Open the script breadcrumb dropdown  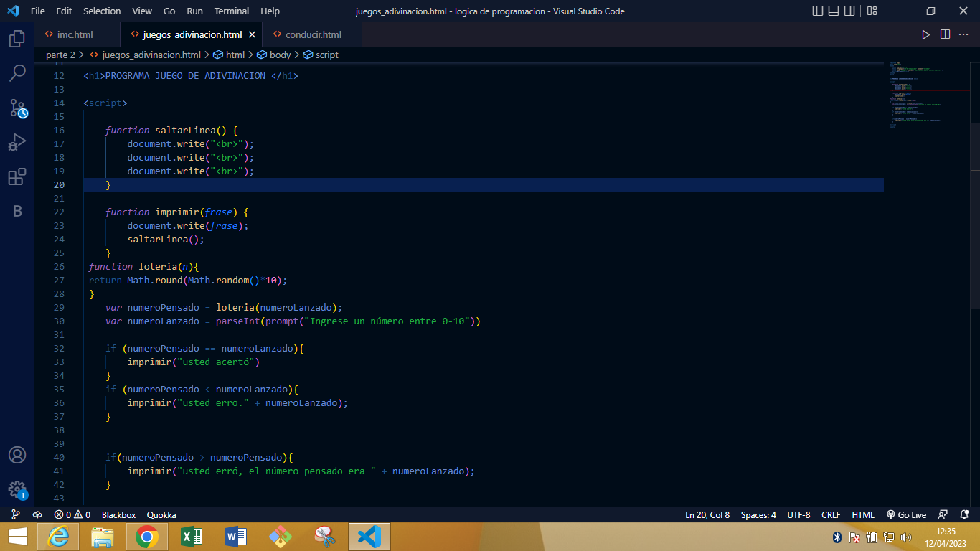[321, 55]
